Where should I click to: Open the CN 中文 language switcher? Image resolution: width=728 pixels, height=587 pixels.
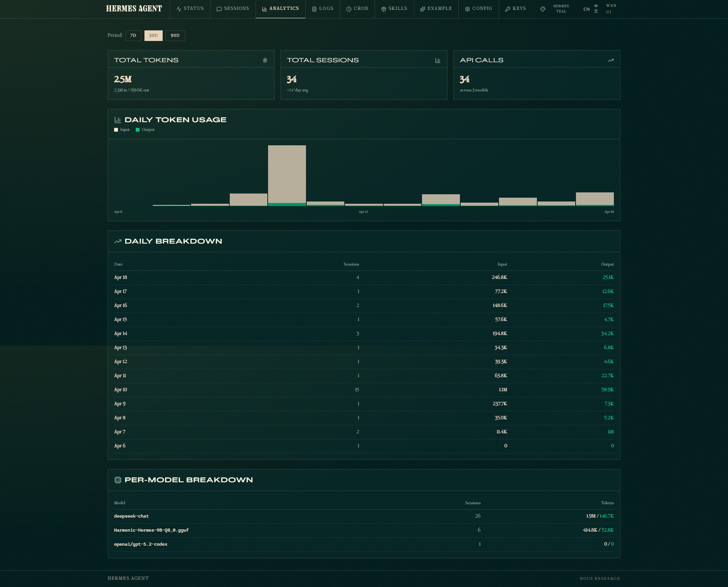590,9
